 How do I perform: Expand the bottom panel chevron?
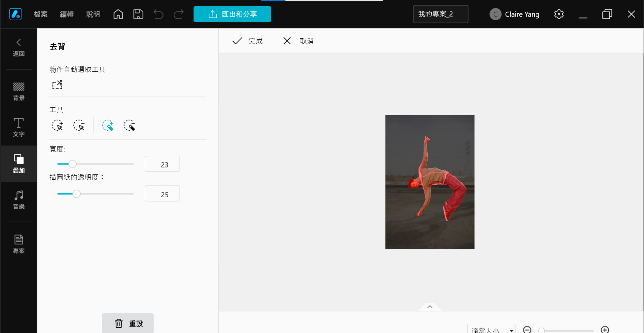click(x=430, y=307)
